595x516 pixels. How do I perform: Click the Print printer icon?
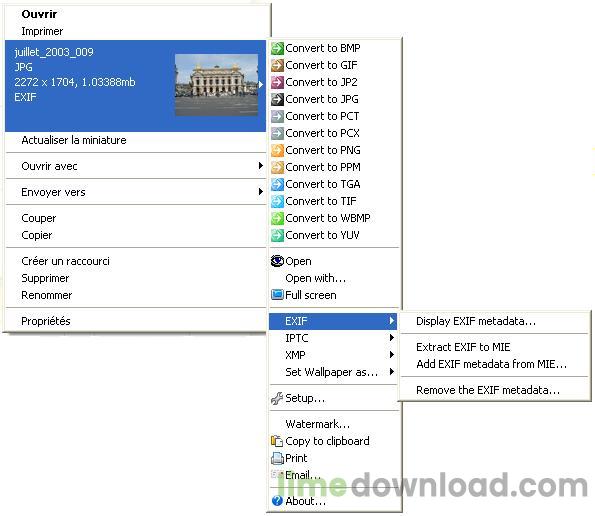pyautogui.click(x=277, y=458)
